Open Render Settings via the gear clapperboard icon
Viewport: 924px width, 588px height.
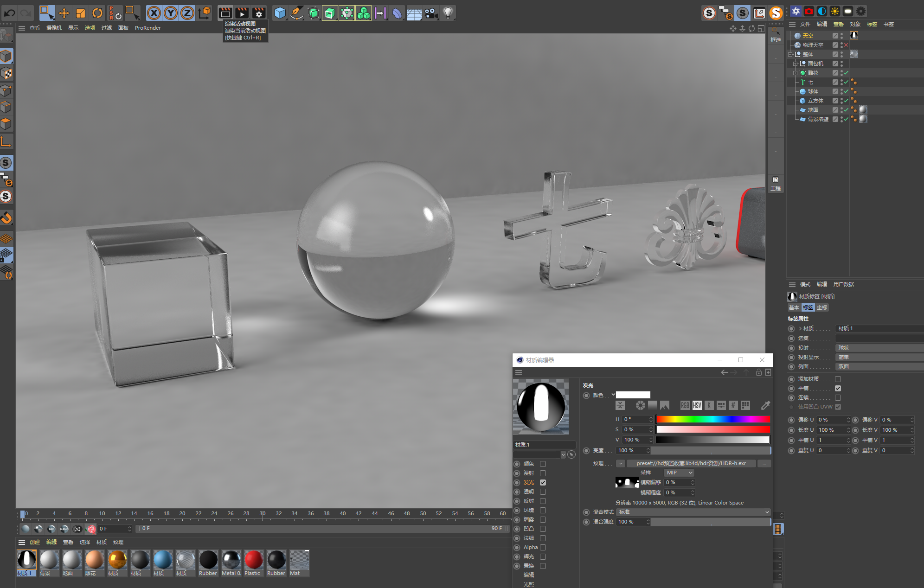(x=259, y=13)
